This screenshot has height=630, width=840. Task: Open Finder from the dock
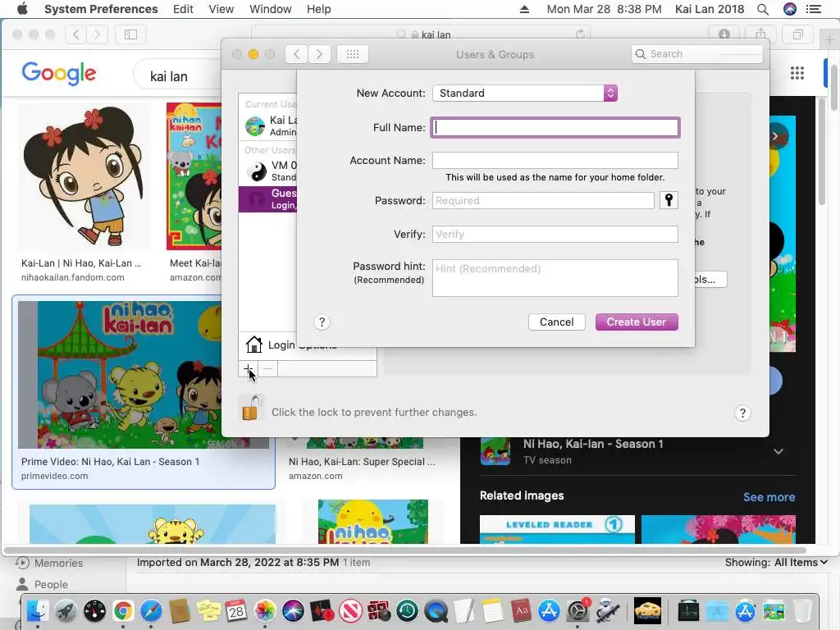pyautogui.click(x=38, y=610)
